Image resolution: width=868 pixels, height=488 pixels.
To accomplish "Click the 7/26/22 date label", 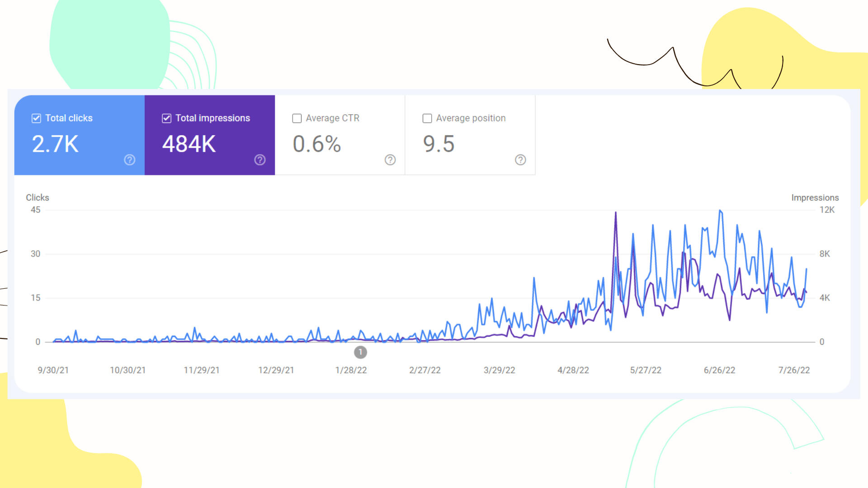I will [794, 370].
